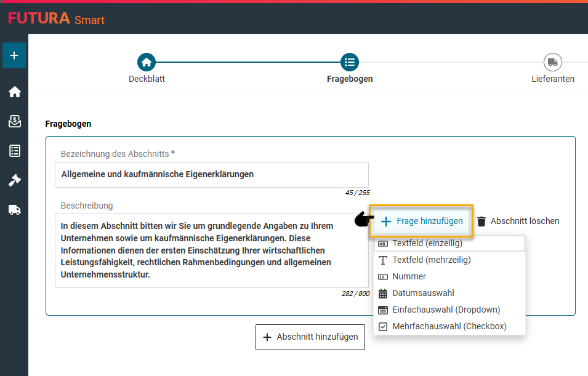Viewport: 588px width, 376px height.
Task: Open the inbox dollar icon in sidebar
Action: pyautogui.click(x=14, y=121)
